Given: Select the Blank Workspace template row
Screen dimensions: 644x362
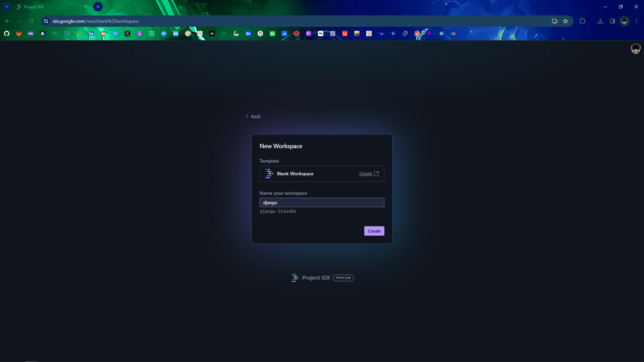Looking at the screenshot, I should pyautogui.click(x=322, y=174).
